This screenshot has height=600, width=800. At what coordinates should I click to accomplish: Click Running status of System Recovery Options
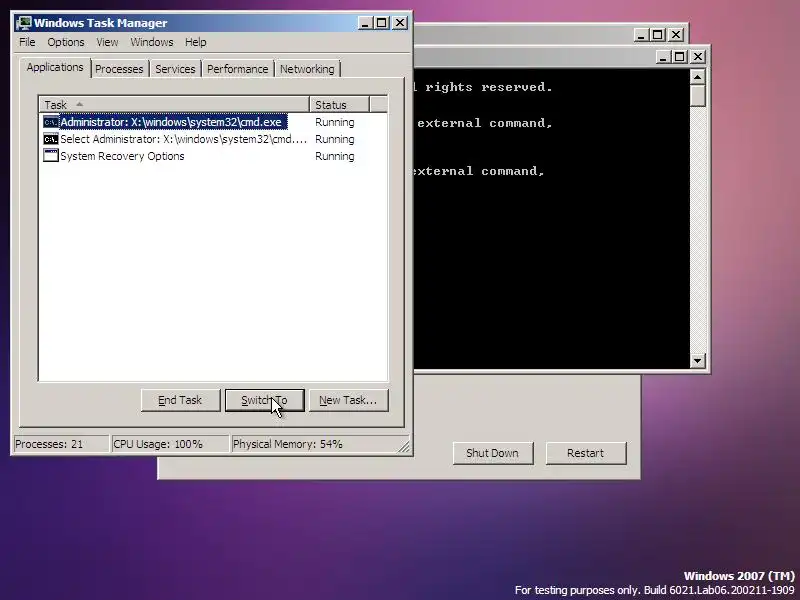335,156
